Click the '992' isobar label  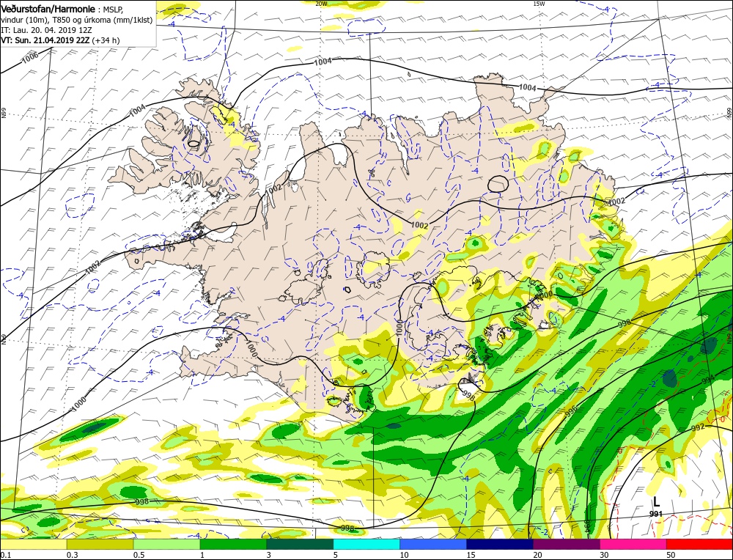click(x=698, y=428)
